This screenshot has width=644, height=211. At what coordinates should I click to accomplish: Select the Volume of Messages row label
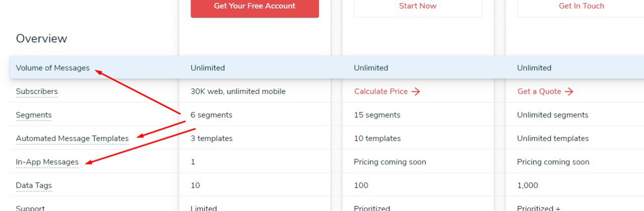pyautogui.click(x=53, y=68)
